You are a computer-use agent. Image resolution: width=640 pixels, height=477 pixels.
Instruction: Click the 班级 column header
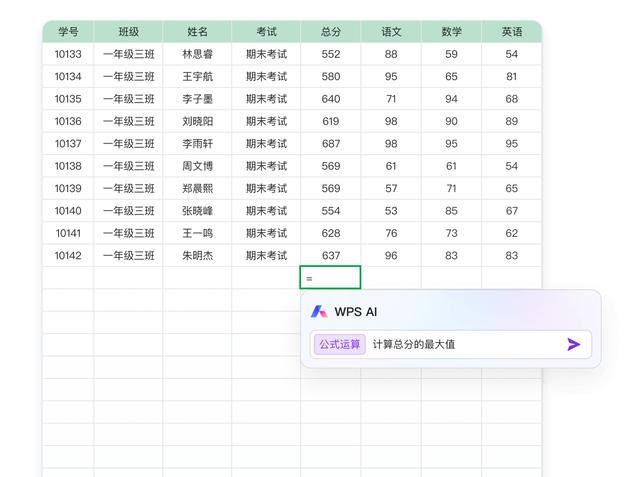[x=129, y=32]
